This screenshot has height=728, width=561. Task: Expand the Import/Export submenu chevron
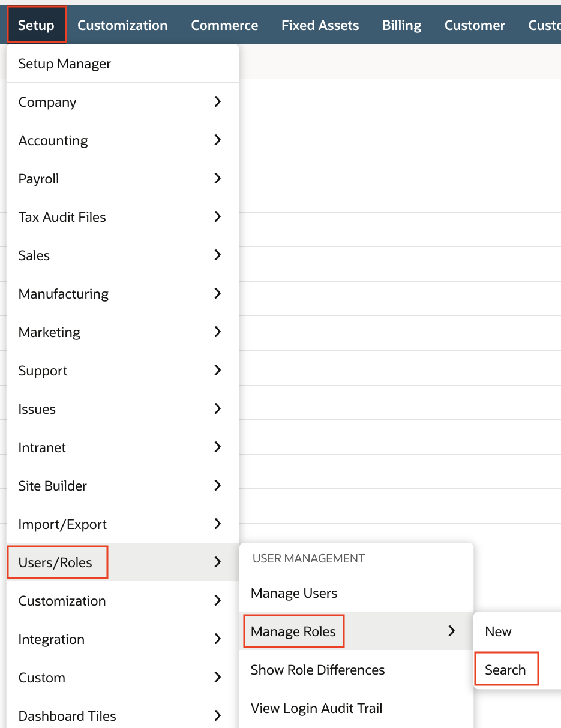217,524
